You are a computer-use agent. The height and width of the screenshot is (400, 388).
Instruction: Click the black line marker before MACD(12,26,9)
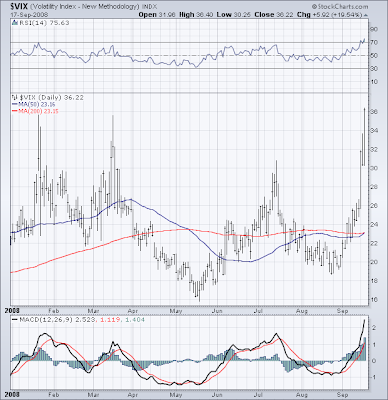click(x=15, y=319)
